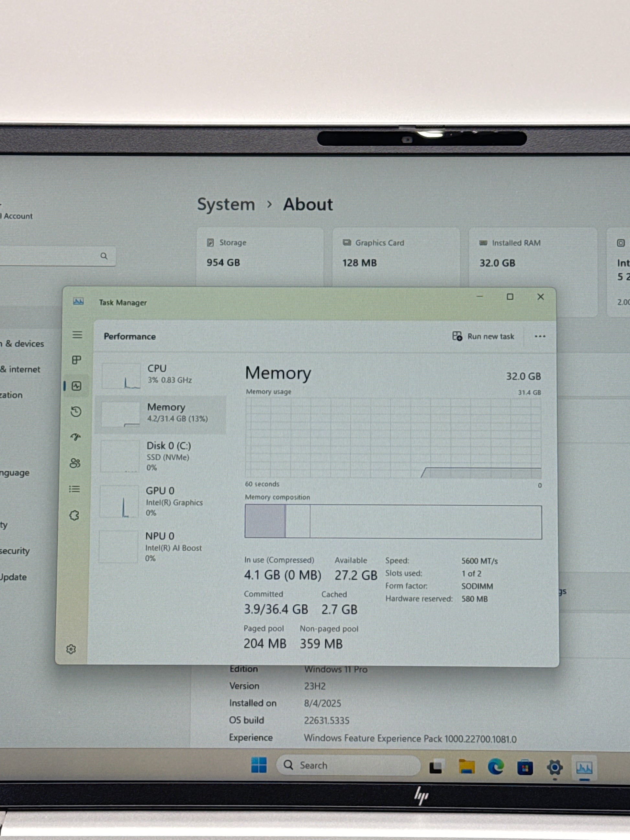This screenshot has width=630, height=840.
Task: Click System breadcrumb link in Settings
Action: pyautogui.click(x=226, y=205)
